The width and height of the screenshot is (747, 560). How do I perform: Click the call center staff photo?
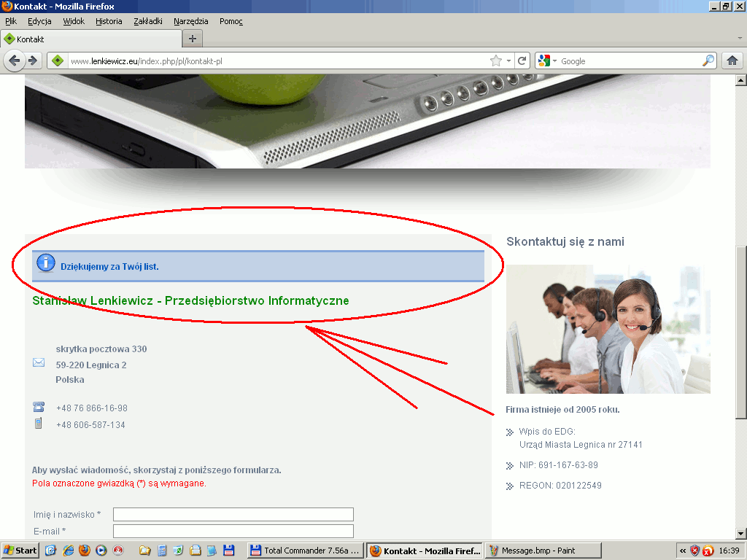608,329
